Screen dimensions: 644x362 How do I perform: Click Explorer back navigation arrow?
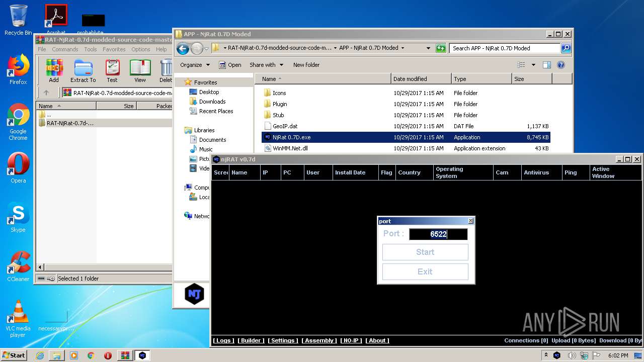coord(183,48)
